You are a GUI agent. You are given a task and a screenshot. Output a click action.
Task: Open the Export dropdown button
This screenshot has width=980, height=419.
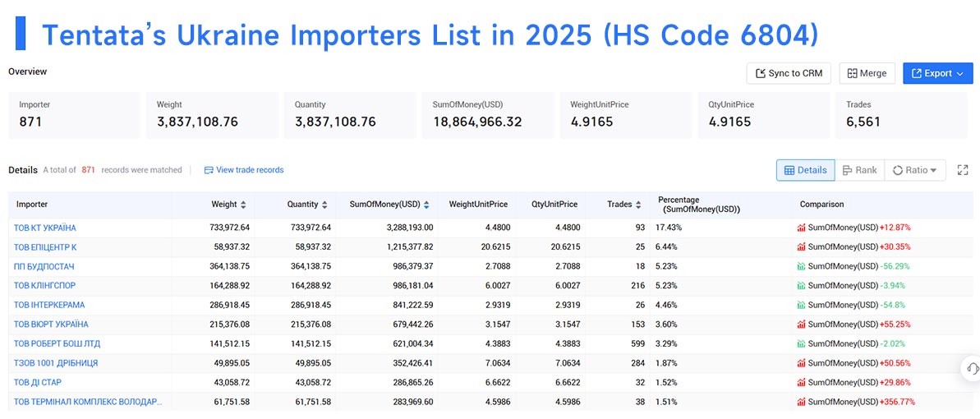point(937,73)
